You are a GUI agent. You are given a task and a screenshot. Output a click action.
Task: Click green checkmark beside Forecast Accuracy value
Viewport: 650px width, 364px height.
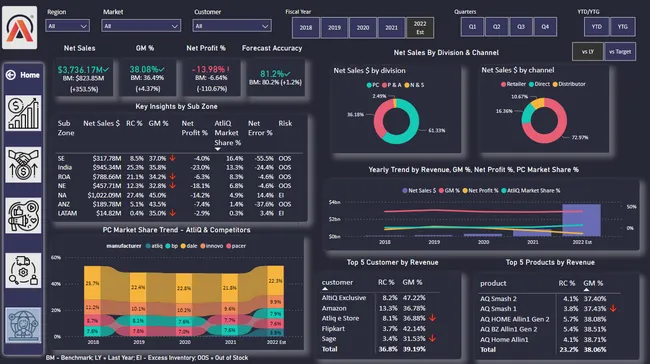coord(286,74)
